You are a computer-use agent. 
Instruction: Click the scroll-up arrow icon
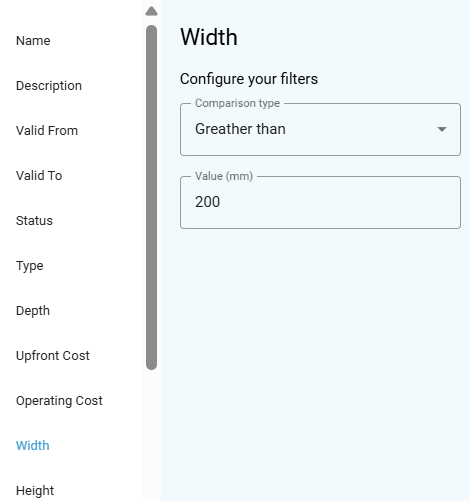[151, 11]
